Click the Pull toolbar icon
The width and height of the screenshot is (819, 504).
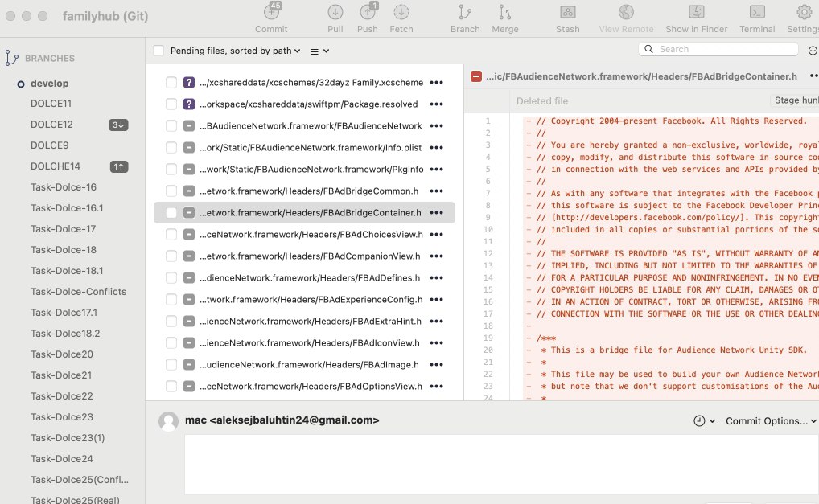tap(335, 13)
